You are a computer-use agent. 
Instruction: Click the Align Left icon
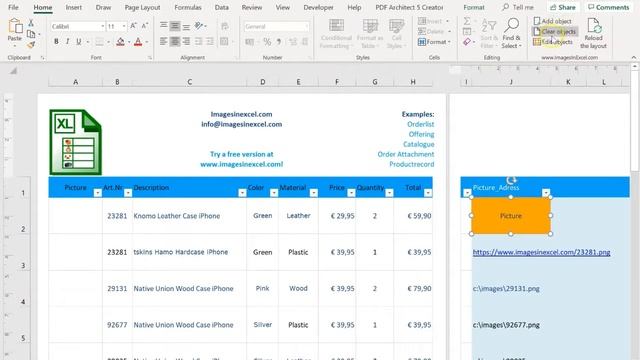[x=164, y=42]
